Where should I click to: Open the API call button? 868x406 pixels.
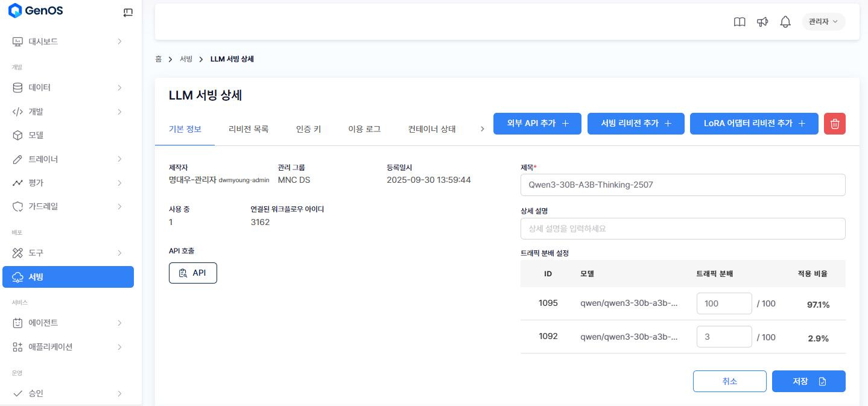point(192,273)
